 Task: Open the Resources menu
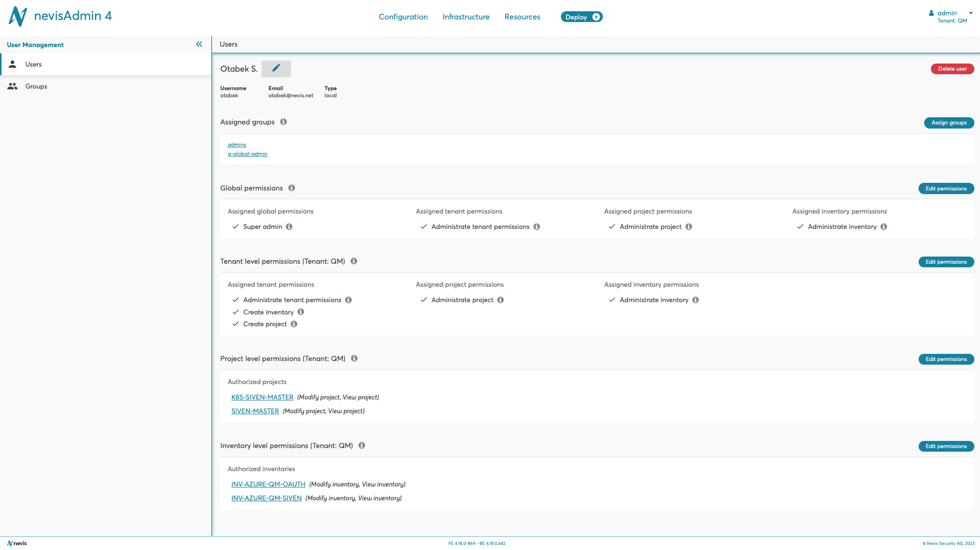click(522, 17)
